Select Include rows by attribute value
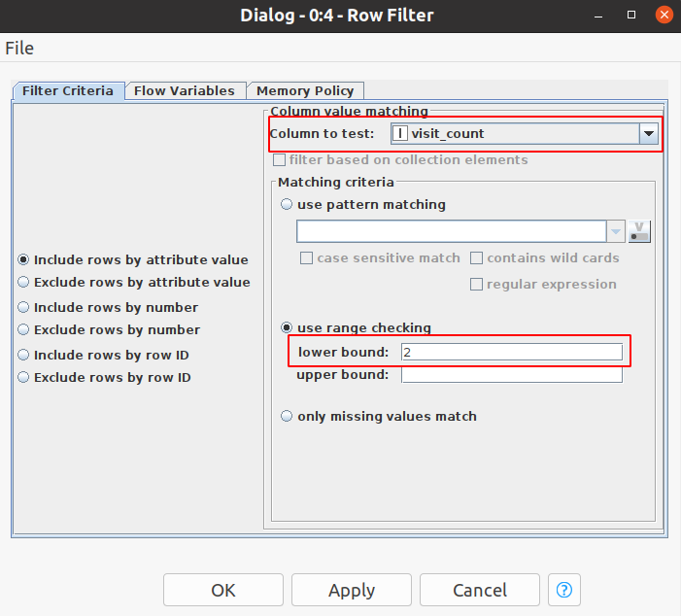Image resolution: width=681 pixels, height=616 pixels. (x=23, y=259)
